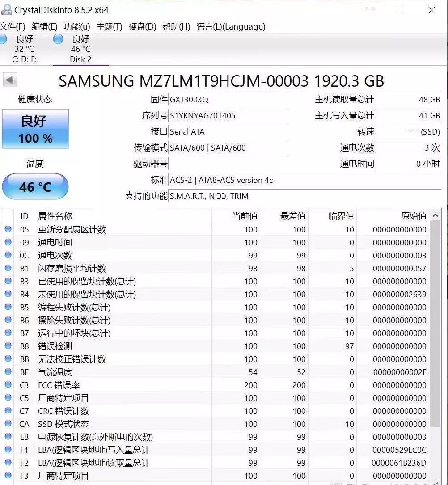
Task: Click status dot for attribute 05 row
Action: click(x=8, y=229)
